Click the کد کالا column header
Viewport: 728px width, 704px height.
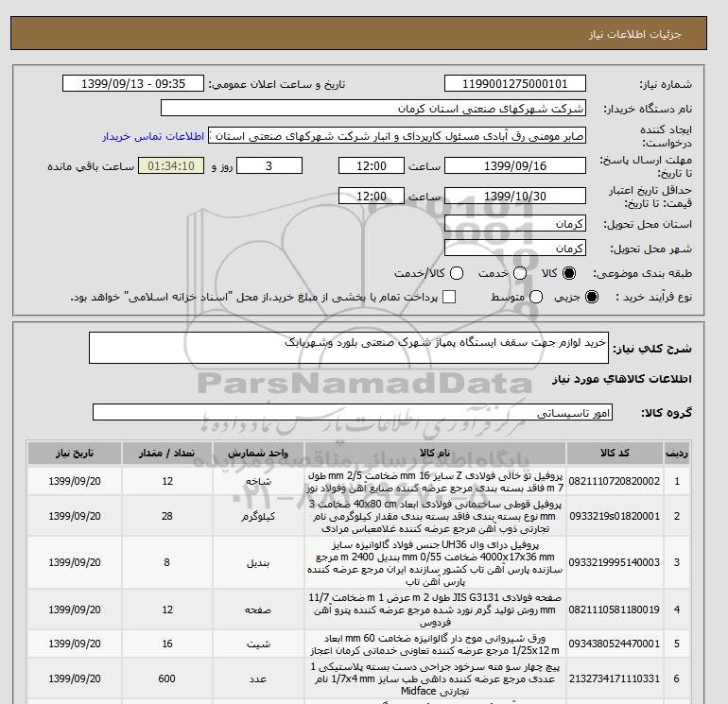tap(615, 453)
